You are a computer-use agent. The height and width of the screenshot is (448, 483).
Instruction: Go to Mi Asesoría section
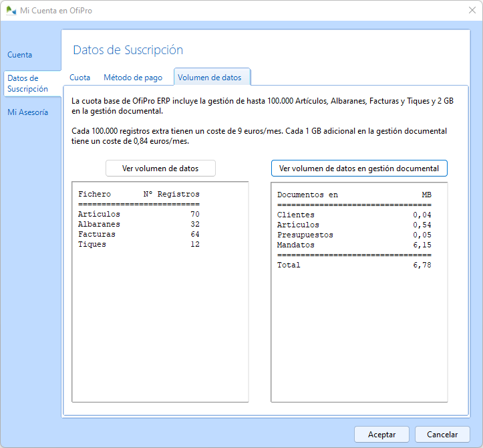tap(27, 112)
